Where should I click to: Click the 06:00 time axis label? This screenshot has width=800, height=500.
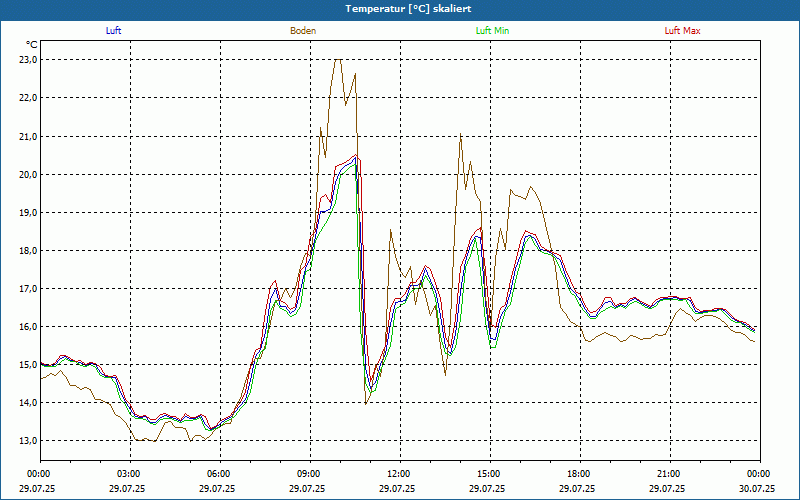218,474
